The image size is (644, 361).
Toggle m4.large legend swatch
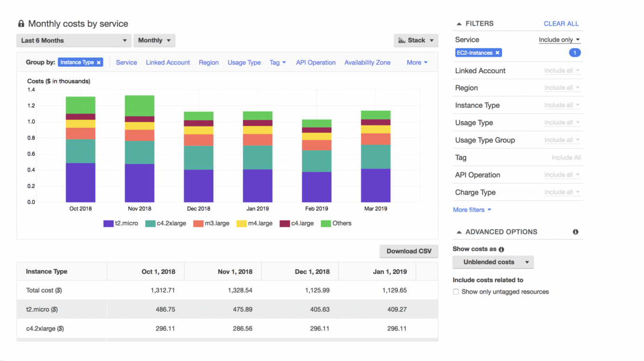[x=241, y=223]
